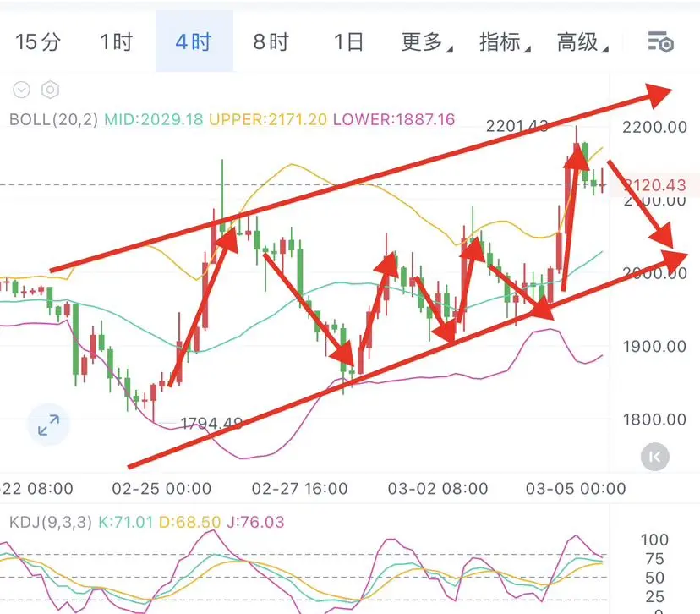
Task: Expand the 高级 advanced dropdown
Action: point(582,42)
